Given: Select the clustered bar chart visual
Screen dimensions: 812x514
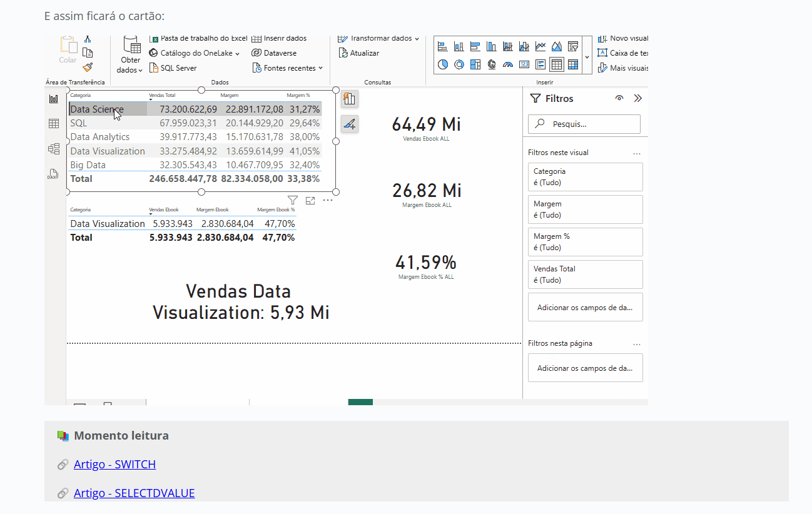Looking at the screenshot, I should click(475, 46).
